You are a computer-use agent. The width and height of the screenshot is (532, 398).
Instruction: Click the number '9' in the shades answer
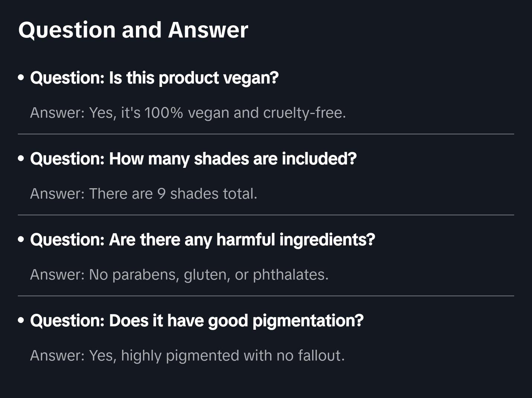[161, 194]
